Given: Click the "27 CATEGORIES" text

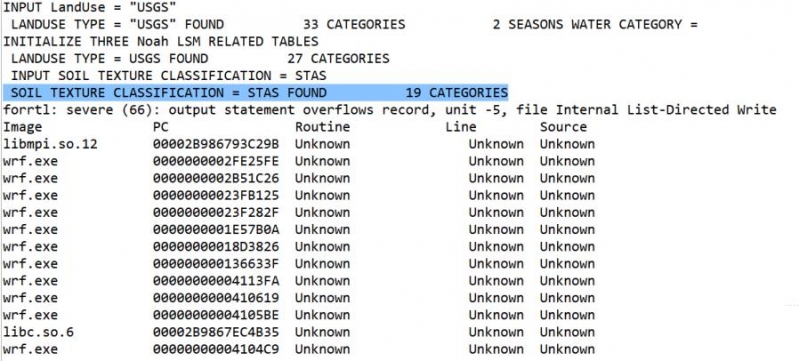Looking at the screenshot, I should coord(338,59).
